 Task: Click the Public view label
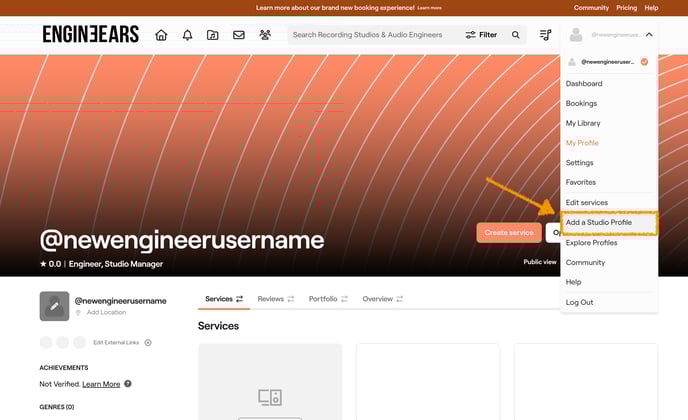point(540,262)
